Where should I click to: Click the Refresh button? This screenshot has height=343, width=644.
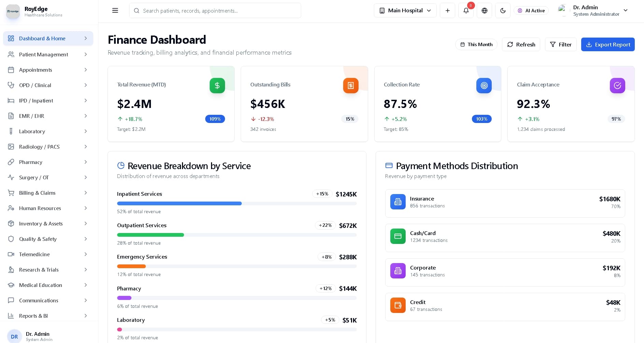click(521, 44)
